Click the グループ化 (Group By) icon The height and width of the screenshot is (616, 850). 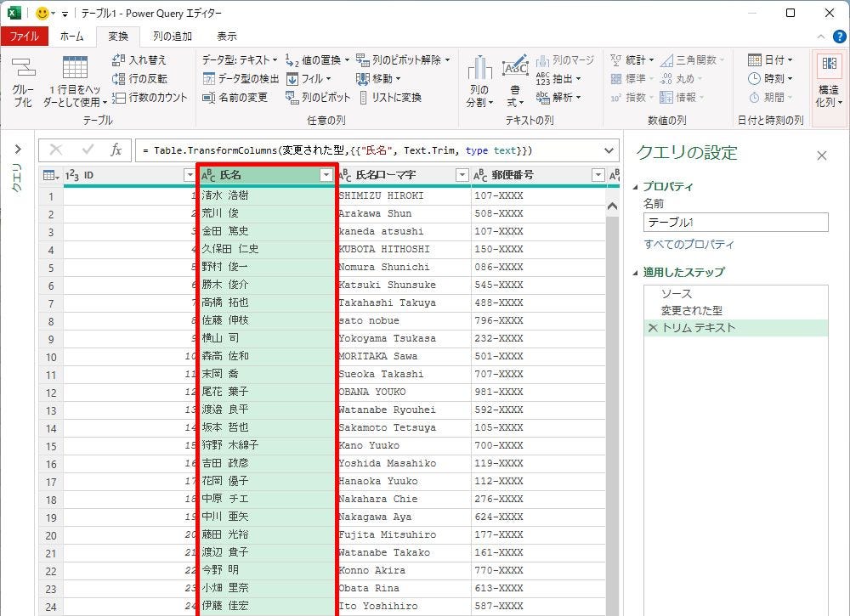(x=23, y=82)
